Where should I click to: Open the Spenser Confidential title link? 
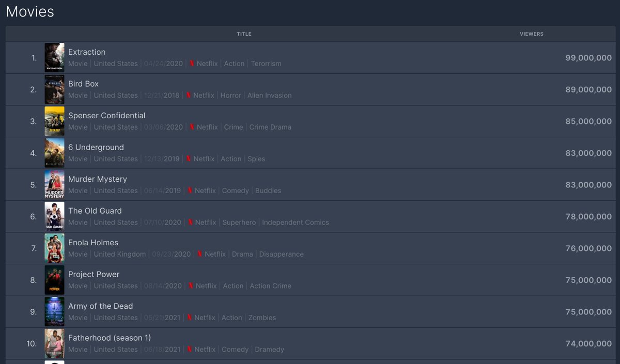click(x=107, y=116)
